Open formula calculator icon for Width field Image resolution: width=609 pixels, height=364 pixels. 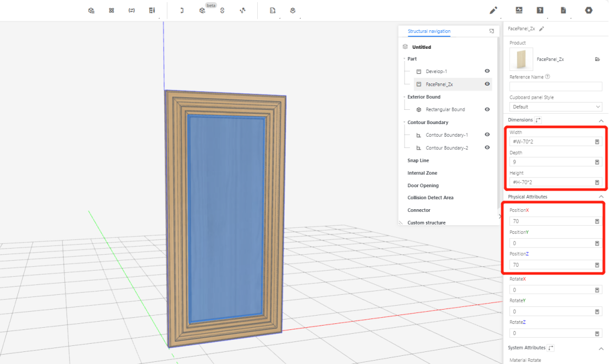597,142
